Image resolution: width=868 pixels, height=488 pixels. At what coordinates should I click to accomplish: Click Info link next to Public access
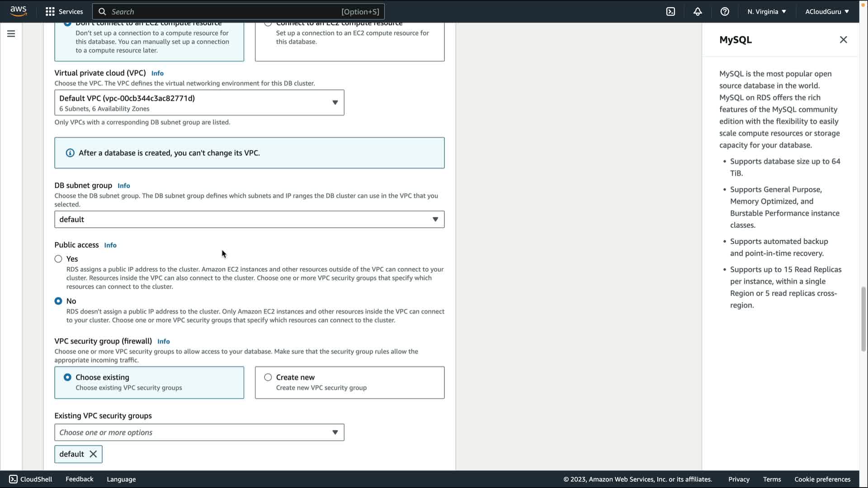(110, 245)
